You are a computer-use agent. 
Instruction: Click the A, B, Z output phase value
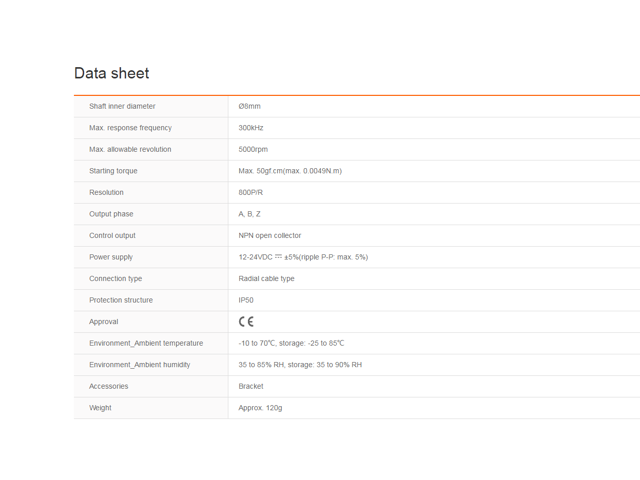pos(249,214)
